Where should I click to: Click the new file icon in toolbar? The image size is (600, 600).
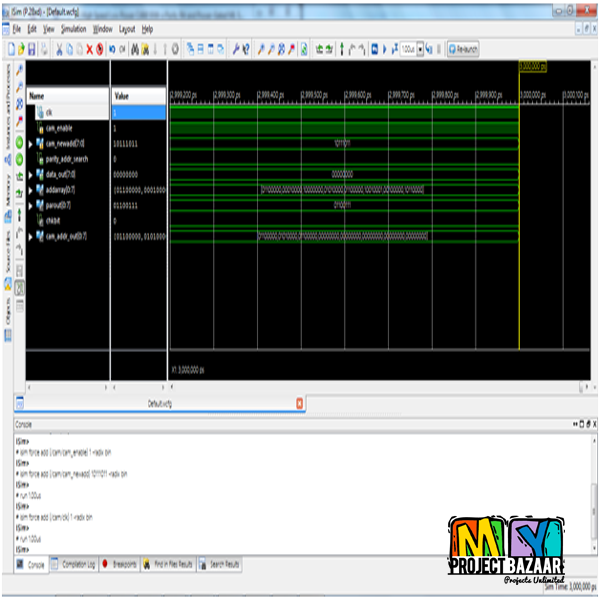(x=10, y=48)
